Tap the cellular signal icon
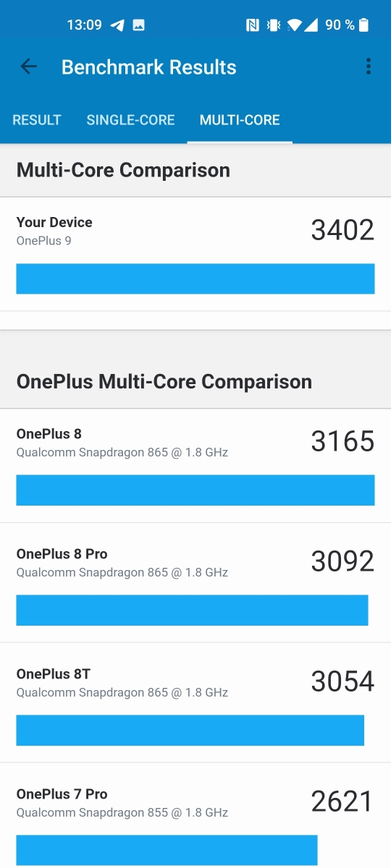Image resolution: width=391 pixels, height=868 pixels. click(311, 25)
